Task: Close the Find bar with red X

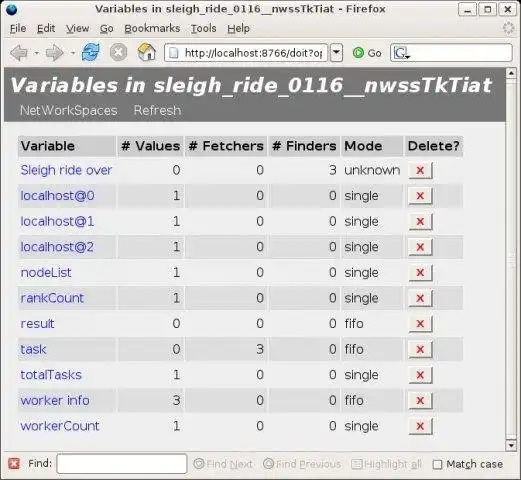Action: [14, 464]
